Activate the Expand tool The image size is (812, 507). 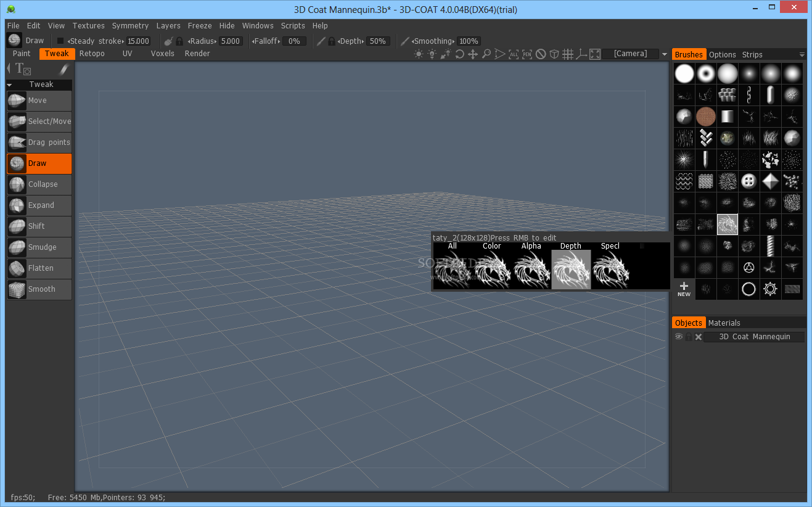pos(39,205)
